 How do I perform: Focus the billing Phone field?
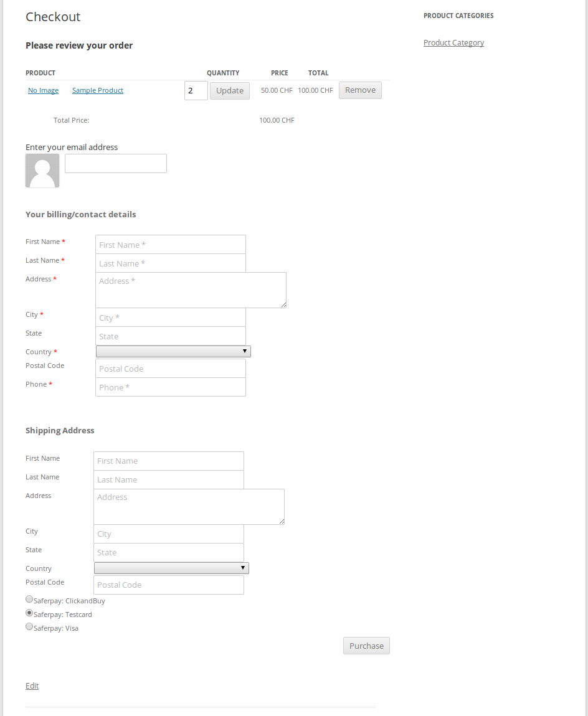170,387
